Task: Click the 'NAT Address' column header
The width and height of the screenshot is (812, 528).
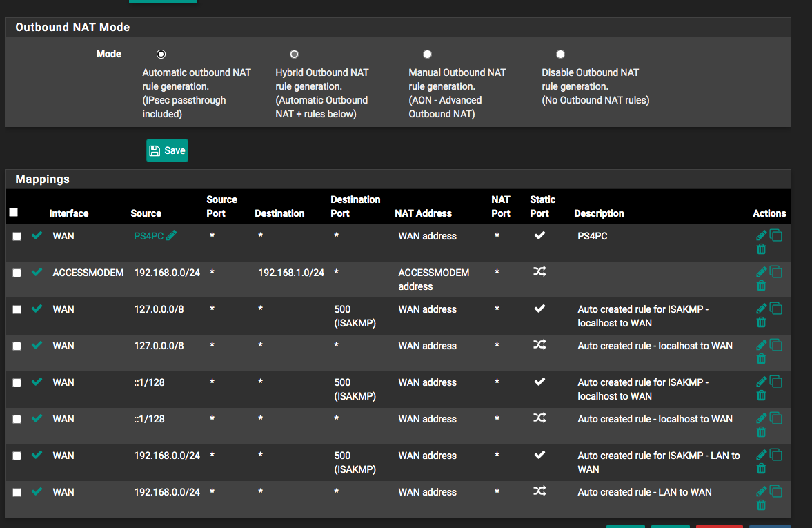Action: (x=423, y=213)
